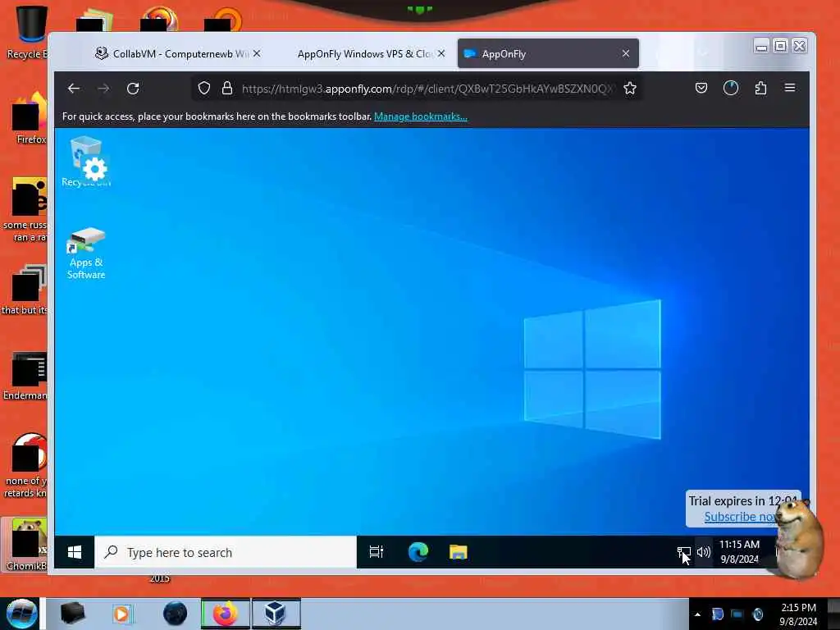Select remote Recycle Bin desktop icon
840x630 pixels.
(x=85, y=161)
